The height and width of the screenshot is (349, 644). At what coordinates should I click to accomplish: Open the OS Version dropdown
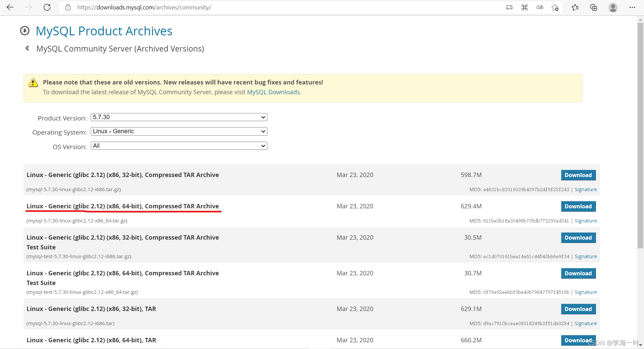tap(179, 146)
